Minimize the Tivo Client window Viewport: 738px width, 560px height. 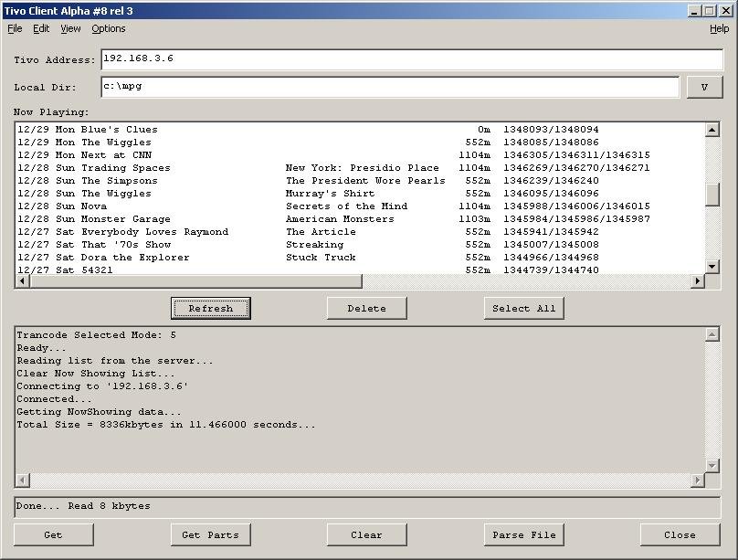694,11
